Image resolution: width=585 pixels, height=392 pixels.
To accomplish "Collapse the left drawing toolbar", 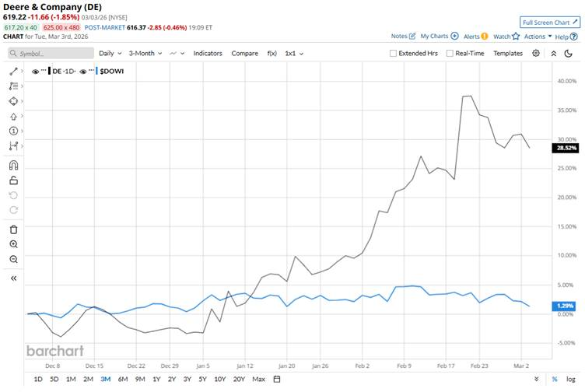I will (13, 278).
